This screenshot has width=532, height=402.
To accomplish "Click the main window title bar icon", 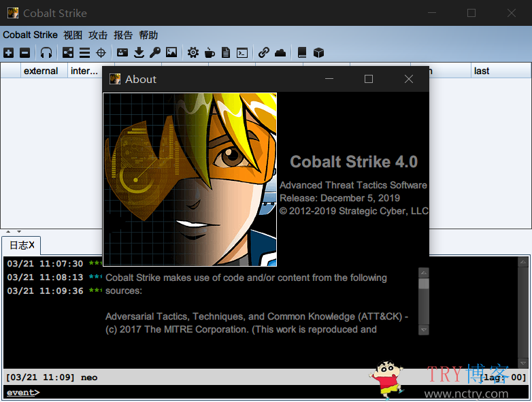I will (x=13, y=13).
